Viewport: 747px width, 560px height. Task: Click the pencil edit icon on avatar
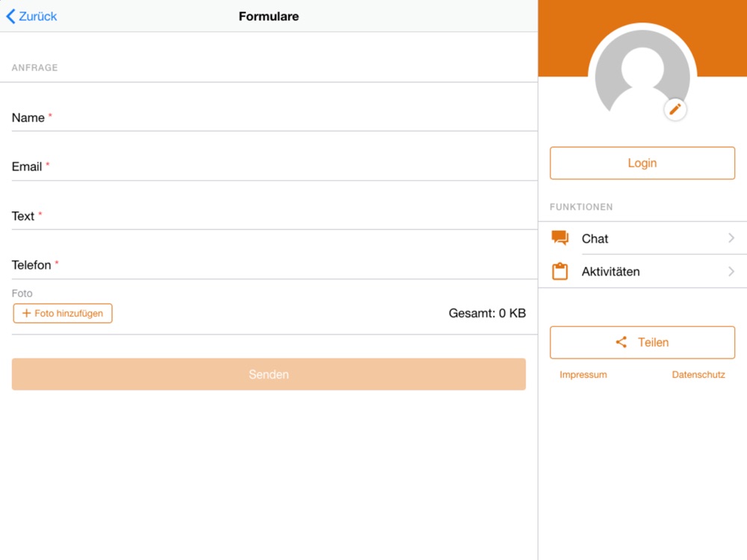675,110
